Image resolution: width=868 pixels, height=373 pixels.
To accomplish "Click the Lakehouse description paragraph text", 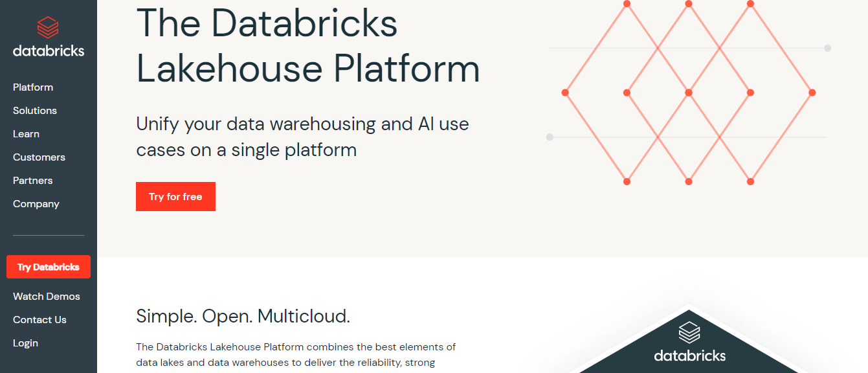I will click(x=296, y=355).
